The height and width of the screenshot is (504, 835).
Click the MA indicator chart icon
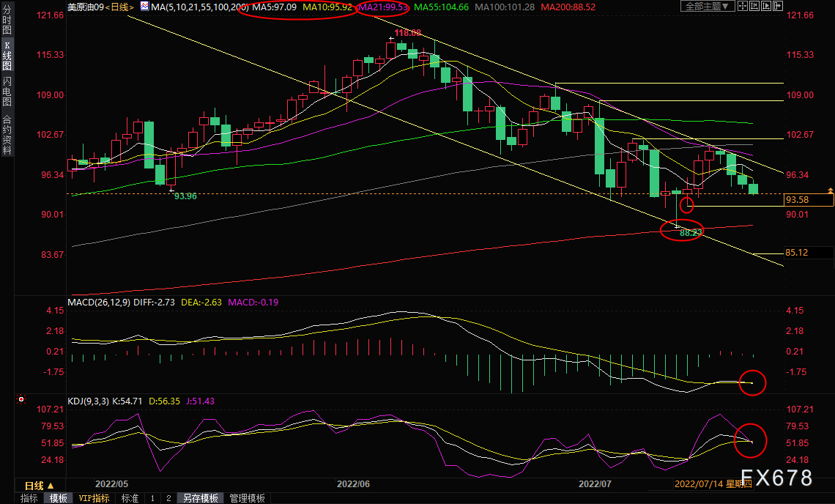[x=144, y=7]
